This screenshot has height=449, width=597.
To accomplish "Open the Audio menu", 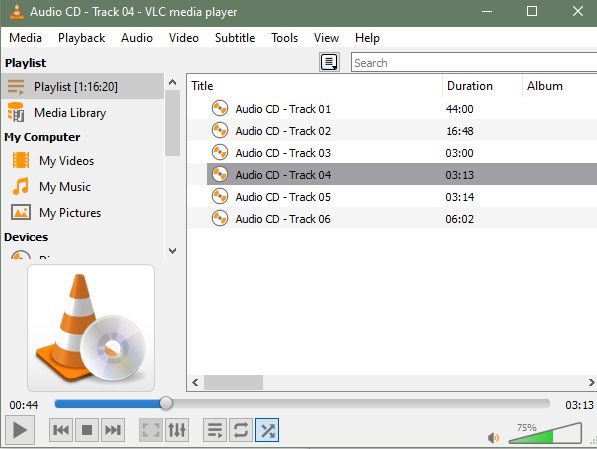I will click(x=137, y=38).
